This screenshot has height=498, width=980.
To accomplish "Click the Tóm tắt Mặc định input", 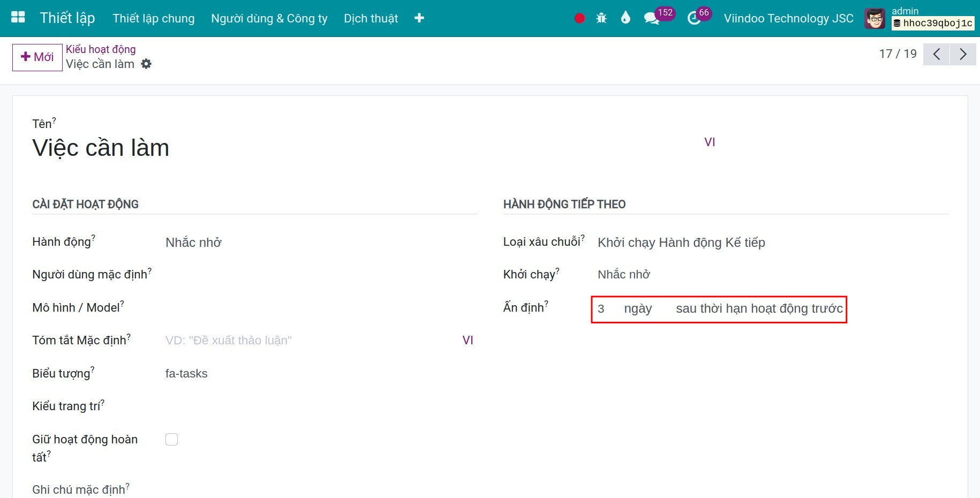I will [311, 340].
